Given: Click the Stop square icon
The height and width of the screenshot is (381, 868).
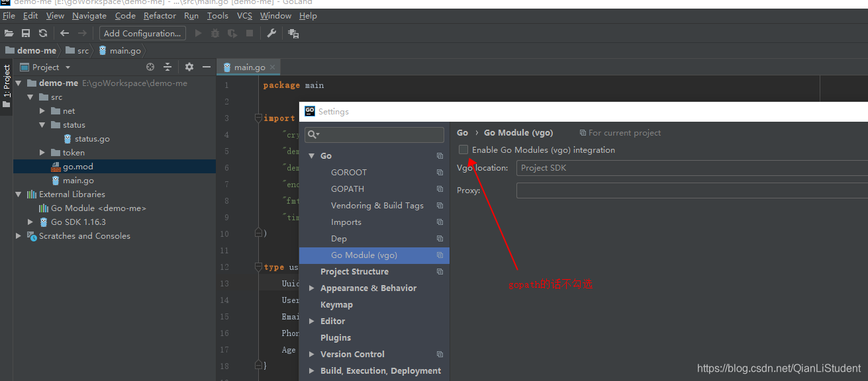Looking at the screenshot, I should point(250,33).
